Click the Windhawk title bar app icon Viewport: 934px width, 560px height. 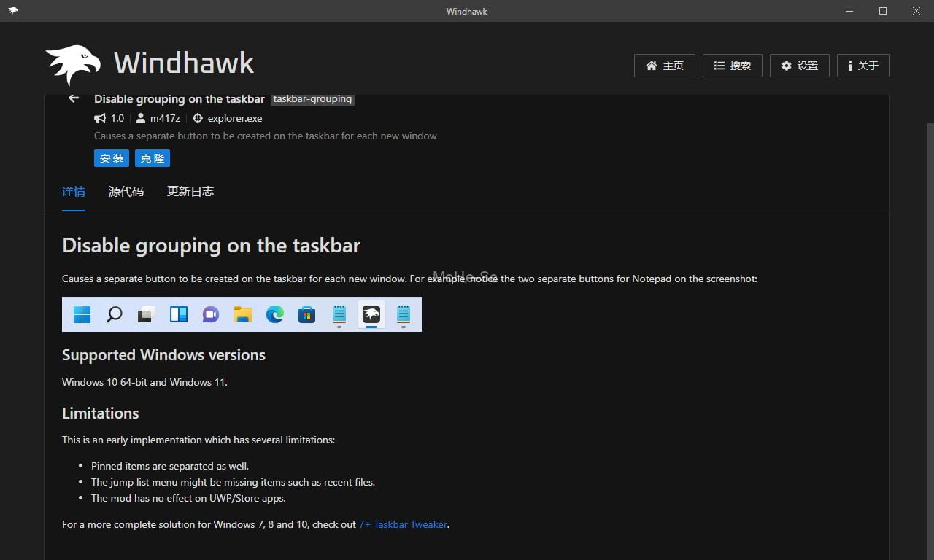(13, 11)
